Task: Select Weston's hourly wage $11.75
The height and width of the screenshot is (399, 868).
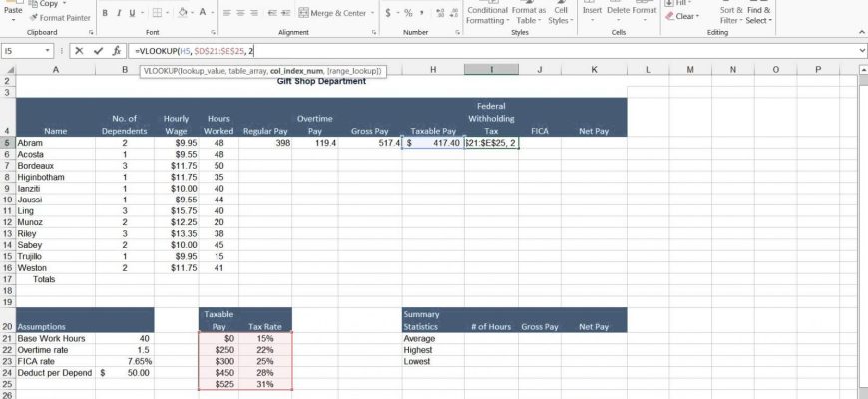Action: 176,268
